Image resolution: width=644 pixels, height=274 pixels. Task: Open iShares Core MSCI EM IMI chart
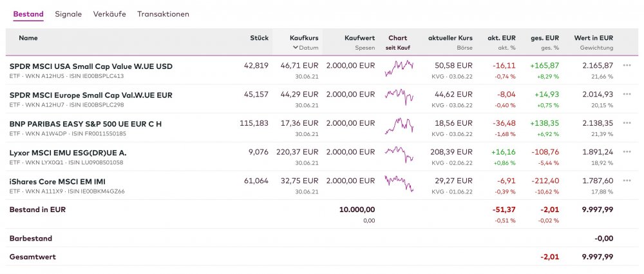point(399,183)
